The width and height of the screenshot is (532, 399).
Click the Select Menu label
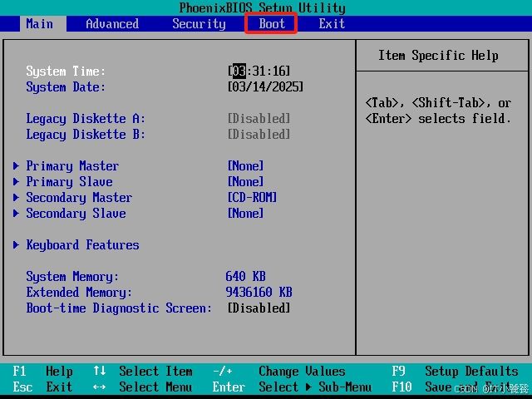pyautogui.click(x=155, y=387)
